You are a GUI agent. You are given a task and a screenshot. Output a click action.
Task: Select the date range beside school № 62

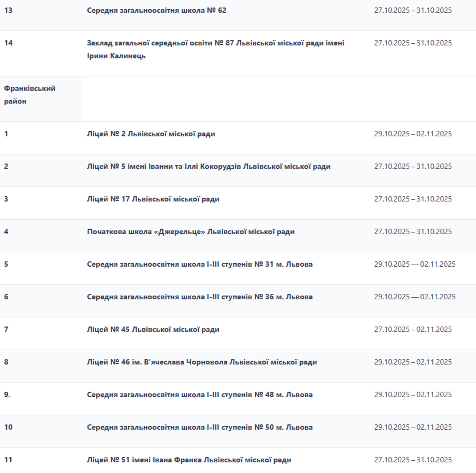coord(413,10)
